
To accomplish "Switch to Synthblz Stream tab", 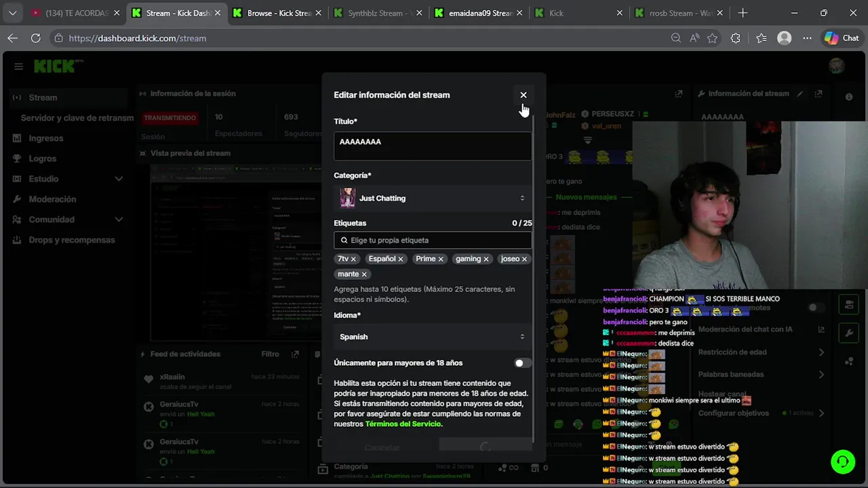I will (x=378, y=13).
